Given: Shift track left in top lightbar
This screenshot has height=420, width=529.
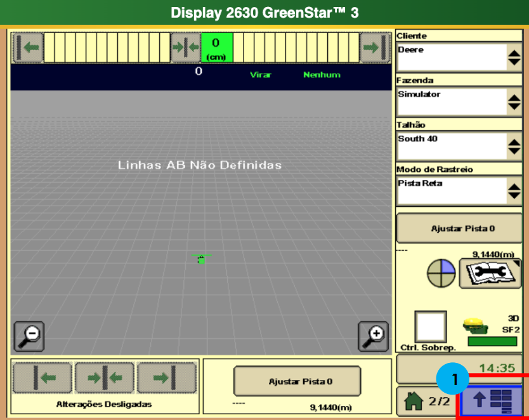Looking at the screenshot, I should coord(27,48).
